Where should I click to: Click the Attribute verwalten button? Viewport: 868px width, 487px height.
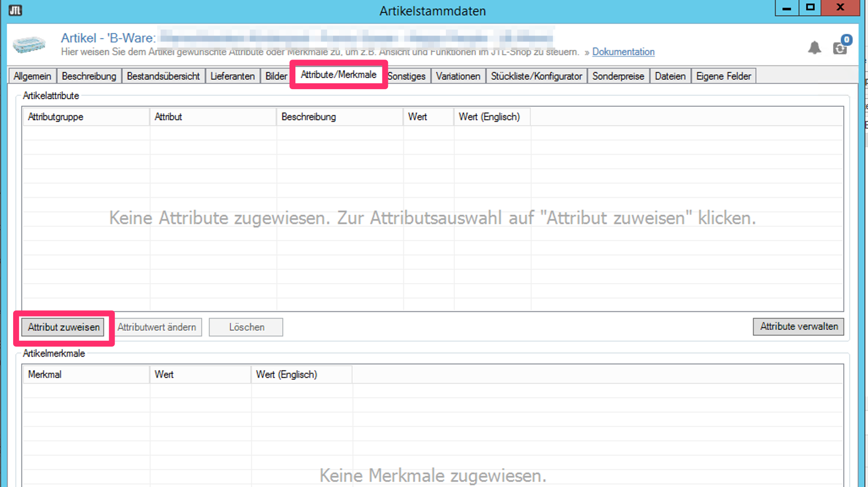(798, 327)
